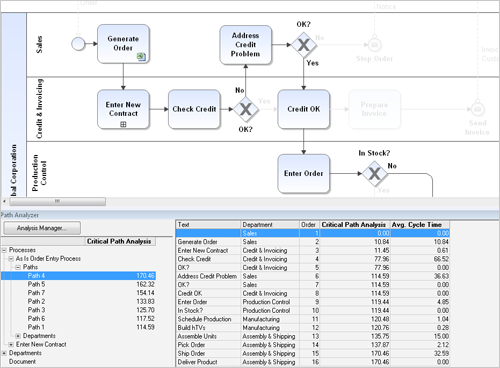The height and width of the screenshot is (368, 500).
Task: Select the Credit OK task box
Action: [304, 109]
